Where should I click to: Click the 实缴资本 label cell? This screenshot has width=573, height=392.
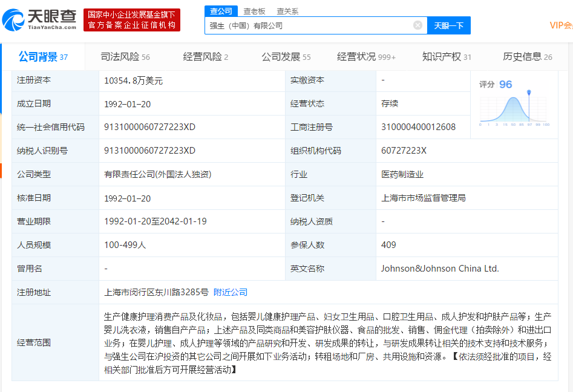pyautogui.click(x=330, y=80)
